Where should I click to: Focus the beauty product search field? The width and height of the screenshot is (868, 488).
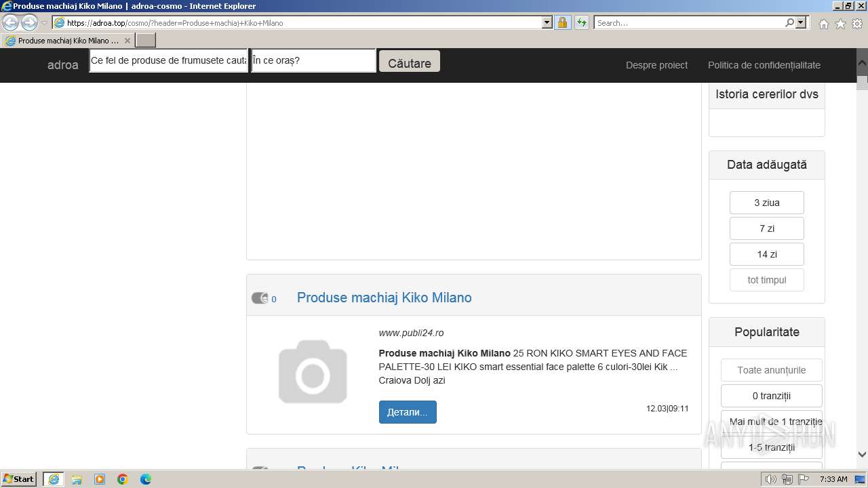pyautogui.click(x=169, y=60)
